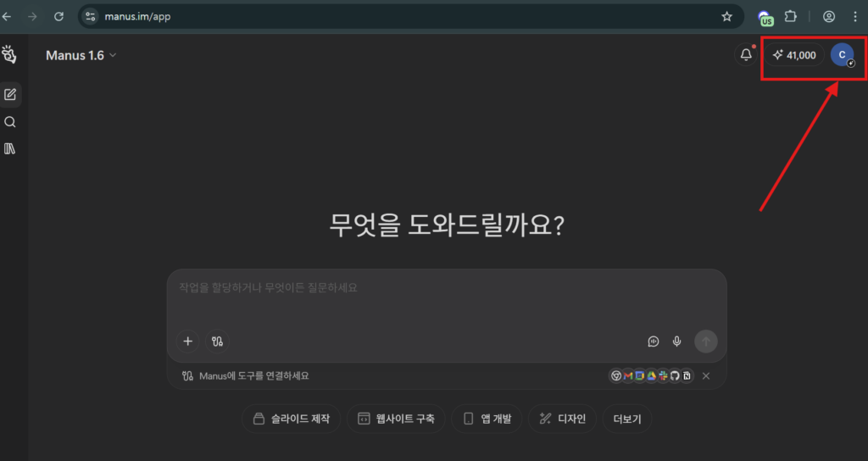Click into the task prompt text field
Image resolution: width=868 pixels, height=461 pixels.
[x=446, y=288]
